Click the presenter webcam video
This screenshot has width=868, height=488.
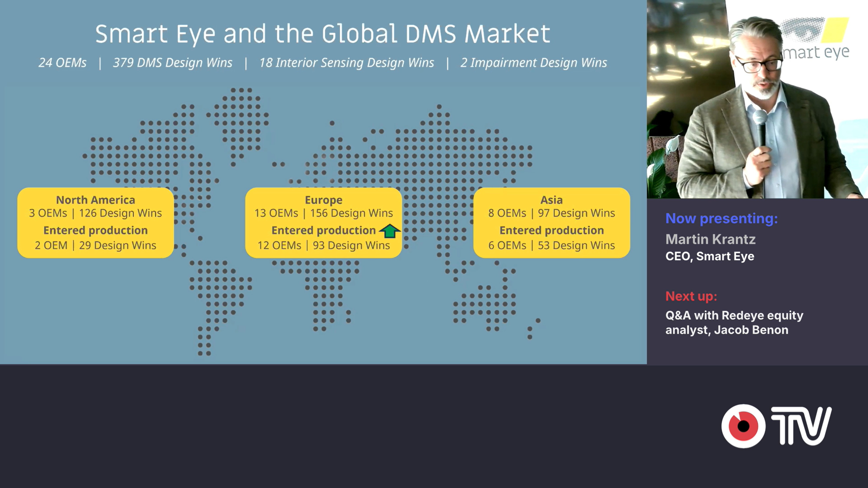point(758,99)
